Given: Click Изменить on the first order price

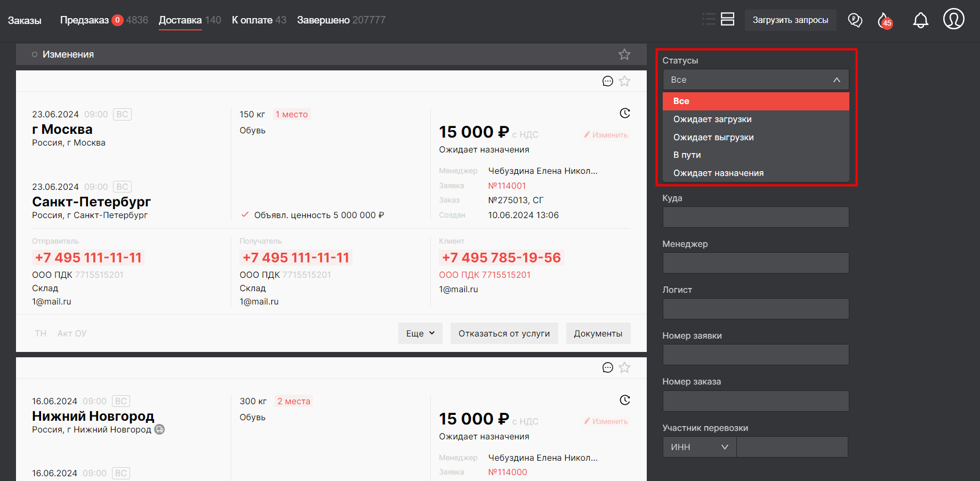Looking at the screenshot, I should coord(606,135).
